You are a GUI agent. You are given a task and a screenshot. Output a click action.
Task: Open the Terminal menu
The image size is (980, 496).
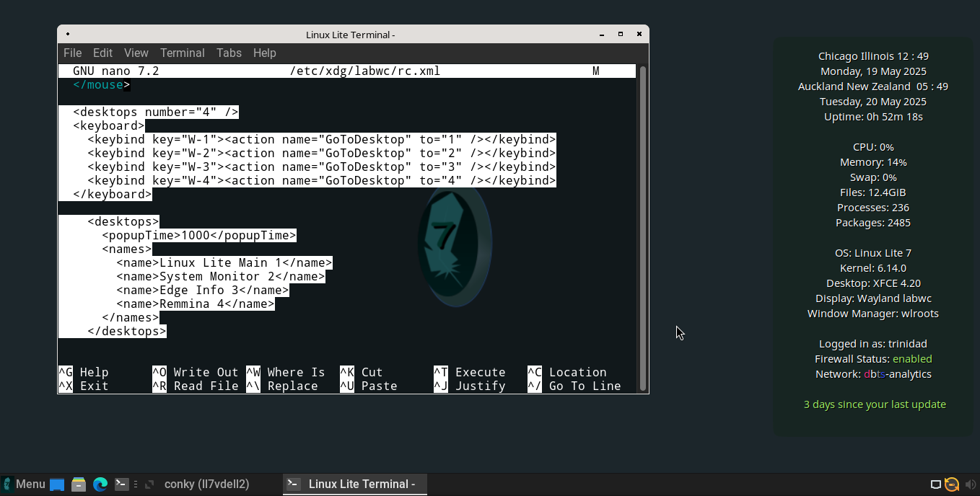coord(183,53)
